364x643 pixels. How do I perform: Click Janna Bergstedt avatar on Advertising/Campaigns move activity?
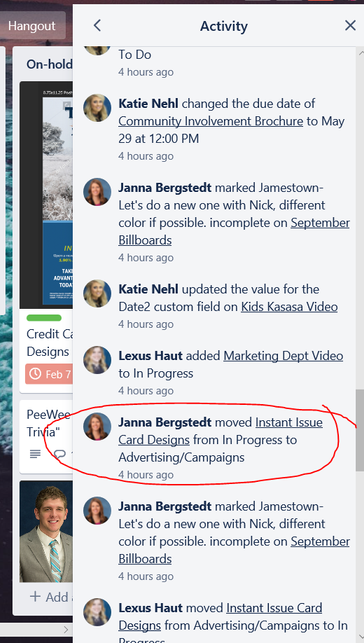(x=97, y=426)
